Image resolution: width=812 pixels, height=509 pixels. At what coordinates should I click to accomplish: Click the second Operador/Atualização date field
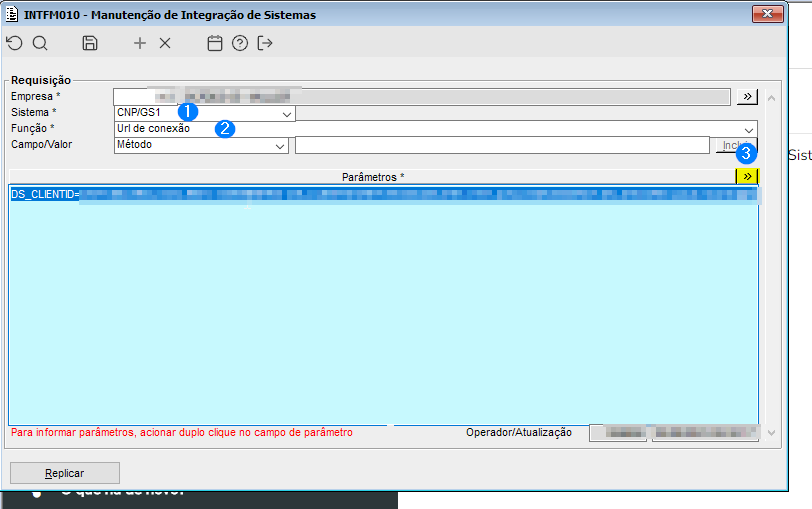(x=705, y=432)
